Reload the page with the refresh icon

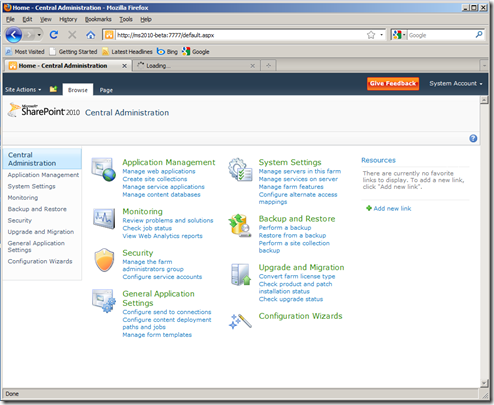(54, 35)
